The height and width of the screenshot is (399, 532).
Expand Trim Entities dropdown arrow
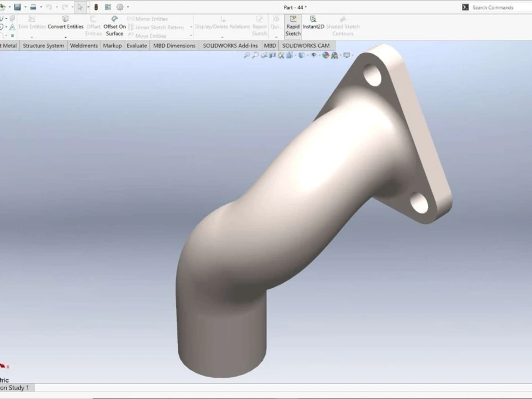[x=32, y=37]
